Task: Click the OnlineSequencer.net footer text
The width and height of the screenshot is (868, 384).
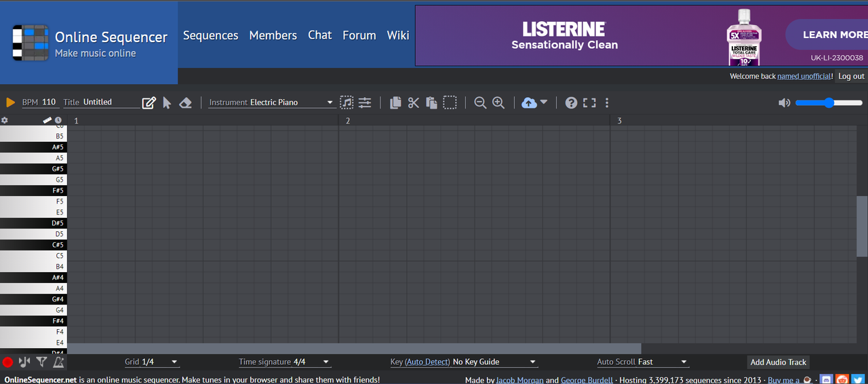Action: [41, 380]
